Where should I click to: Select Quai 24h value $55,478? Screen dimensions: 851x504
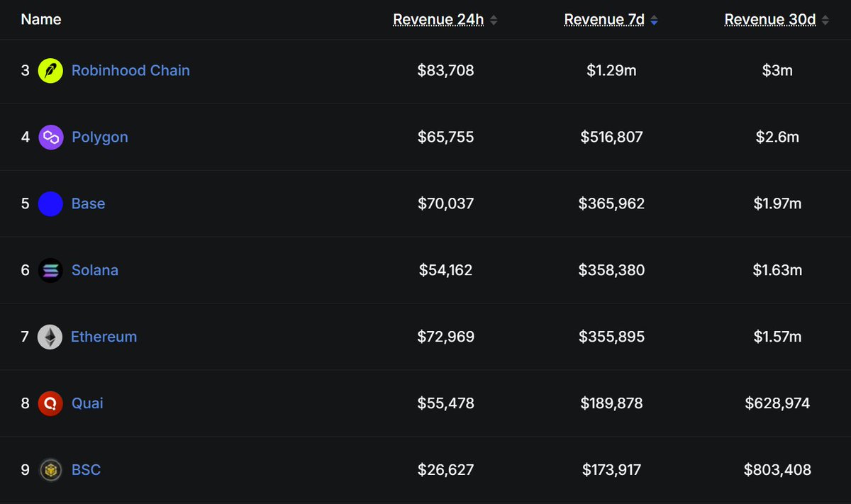click(x=445, y=403)
